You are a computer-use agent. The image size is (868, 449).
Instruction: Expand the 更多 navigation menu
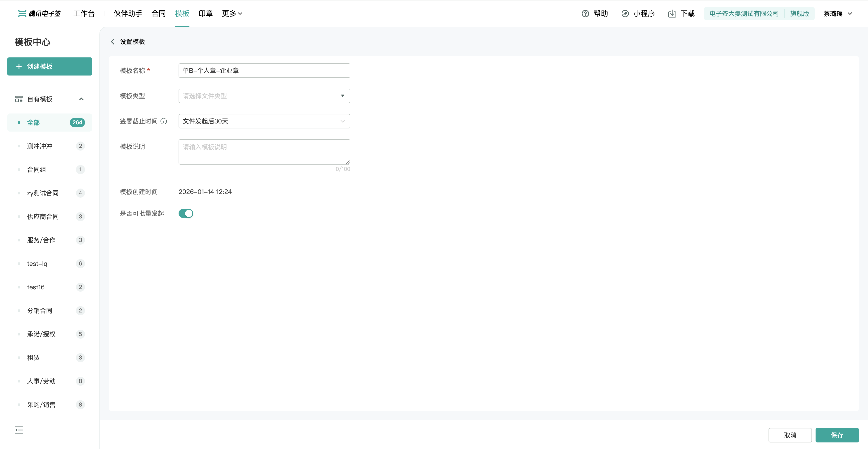click(232, 14)
